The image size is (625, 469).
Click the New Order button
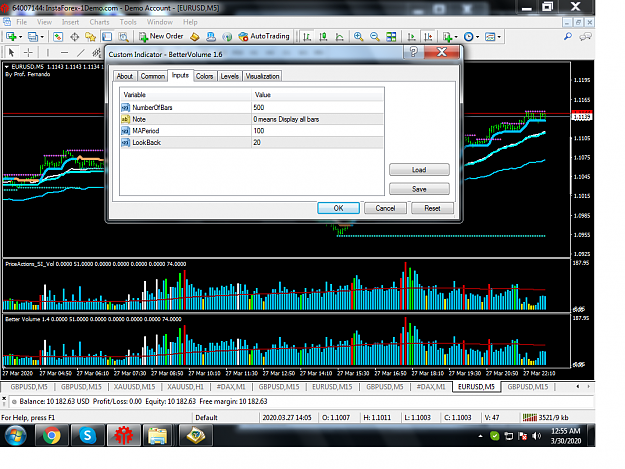[x=161, y=36]
